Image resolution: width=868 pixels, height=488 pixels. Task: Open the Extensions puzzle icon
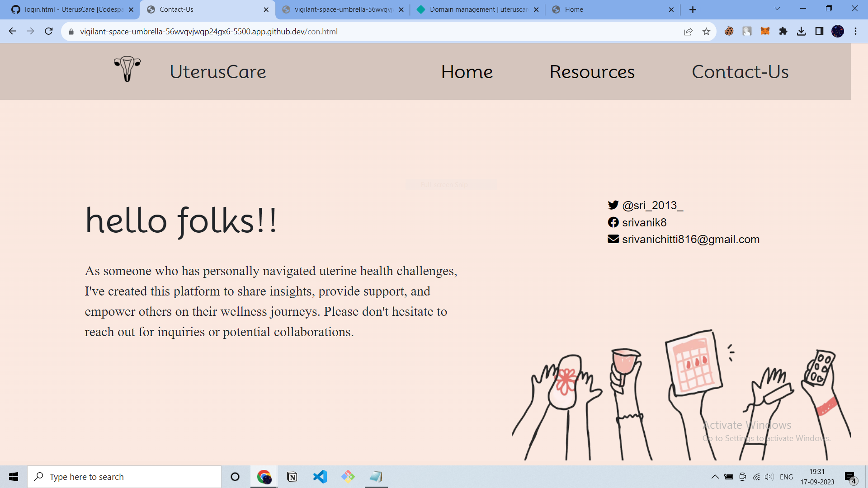click(x=783, y=31)
